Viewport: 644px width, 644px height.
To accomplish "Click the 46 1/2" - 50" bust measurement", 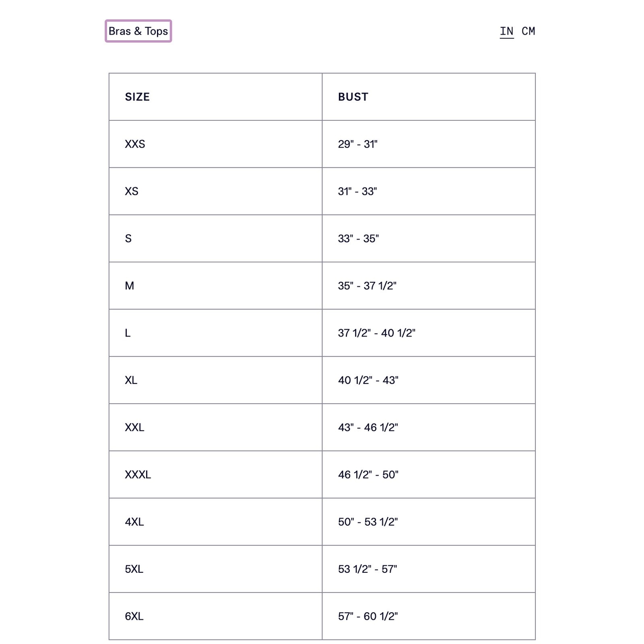I will click(x=368, y=475).
